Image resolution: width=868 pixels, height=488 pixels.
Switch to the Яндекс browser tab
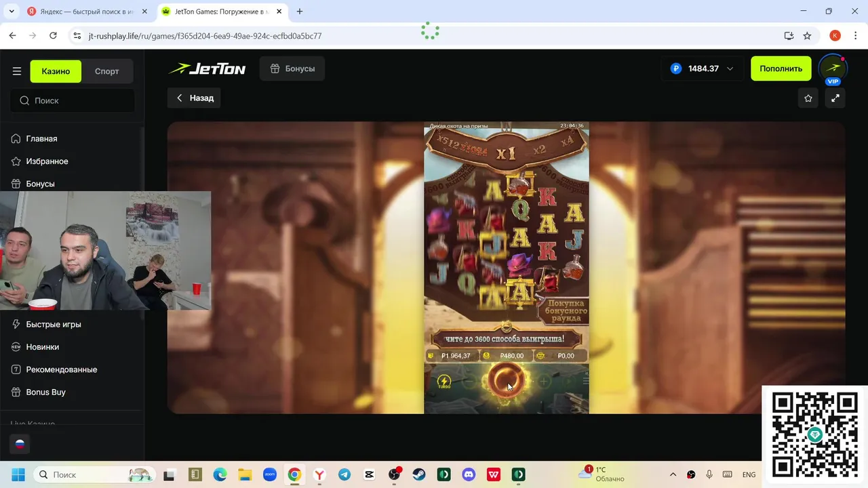point(86,12)
